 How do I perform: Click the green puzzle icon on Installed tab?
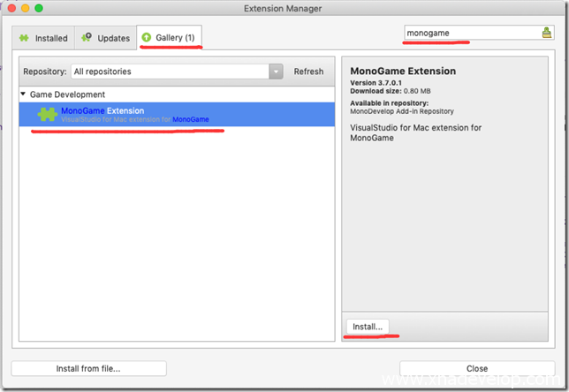click(24, 38)
